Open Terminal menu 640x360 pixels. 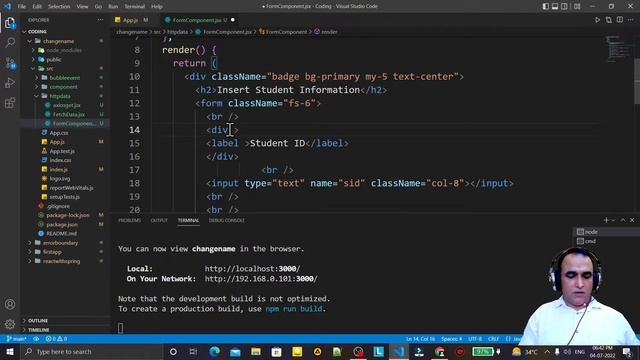[135, 7]
